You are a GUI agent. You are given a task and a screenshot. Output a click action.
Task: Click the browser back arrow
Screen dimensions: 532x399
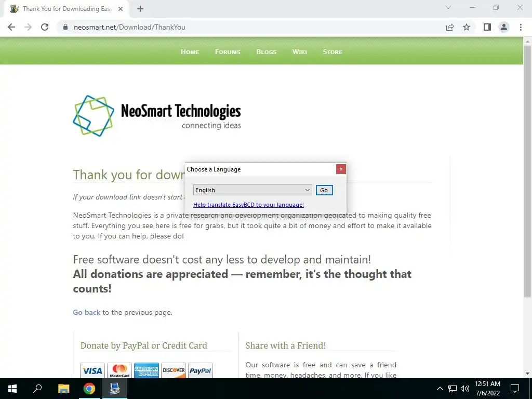click(11, 27)
